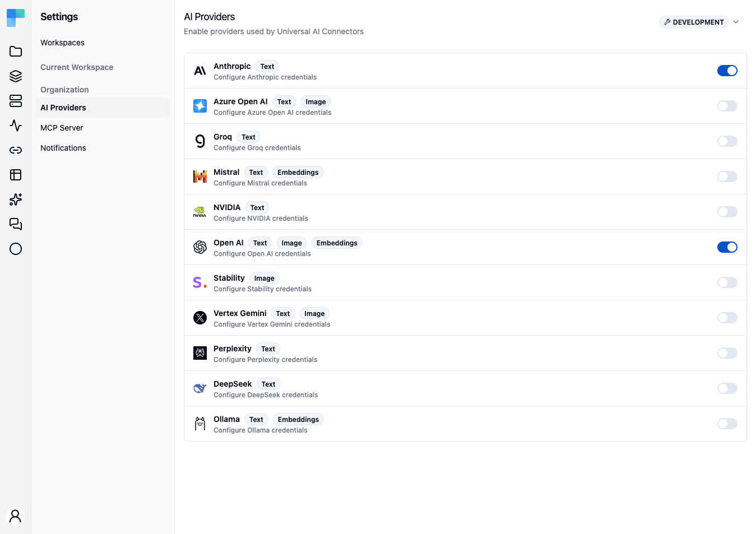Click the Text tag on Groq
Image resolution: width=756 pixels, height=534 pixels.
[248, 137]
